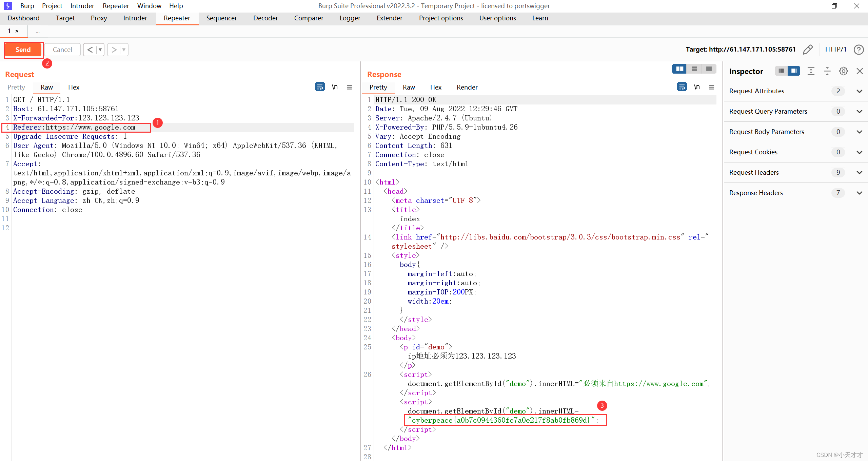Open the Target tab
The height and width of the screenshot is (461, 868).
(65, 18)
